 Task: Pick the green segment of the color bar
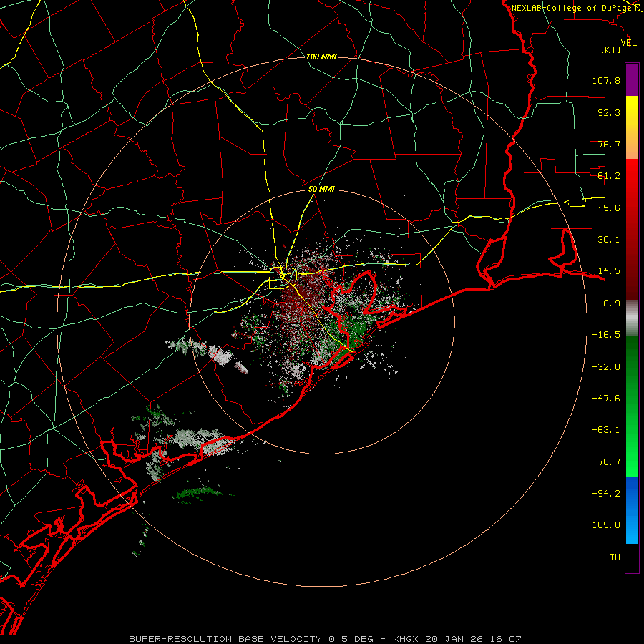[x=632, y=406]
